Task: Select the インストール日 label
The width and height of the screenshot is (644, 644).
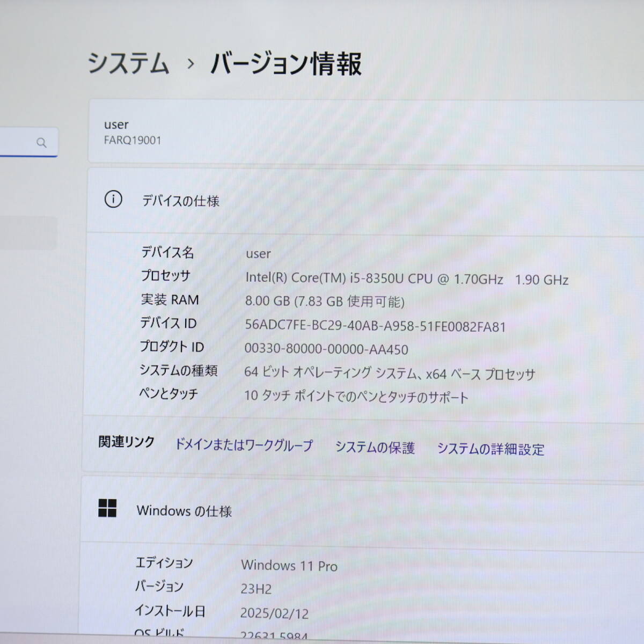Action: [x=170, y=611]
